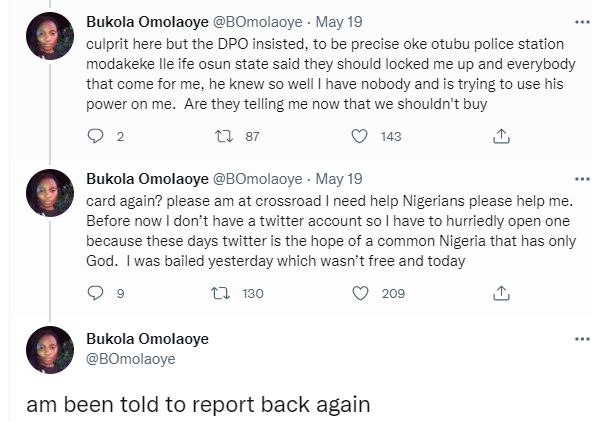Open May 19 timestamp of second tweet
Image resolution: width=592 pixels, height=422 pixels.
[x=339, y=179]
